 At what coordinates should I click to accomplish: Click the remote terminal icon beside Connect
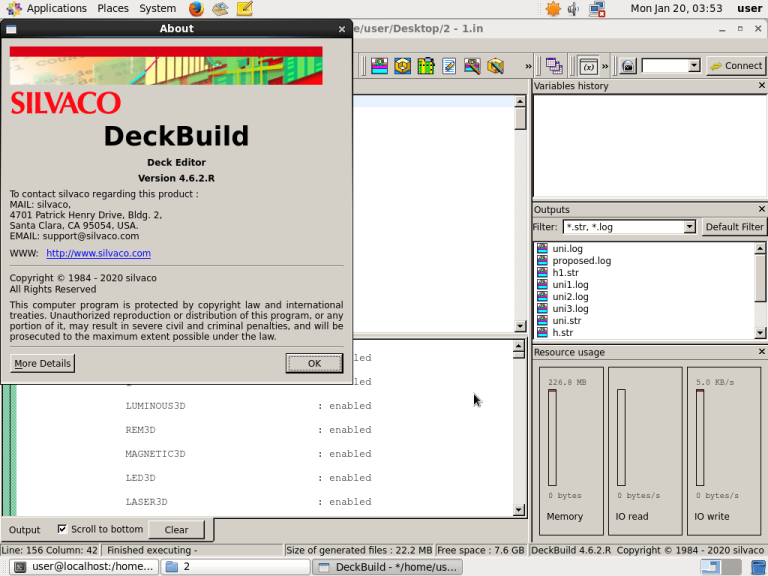(628, 66)
